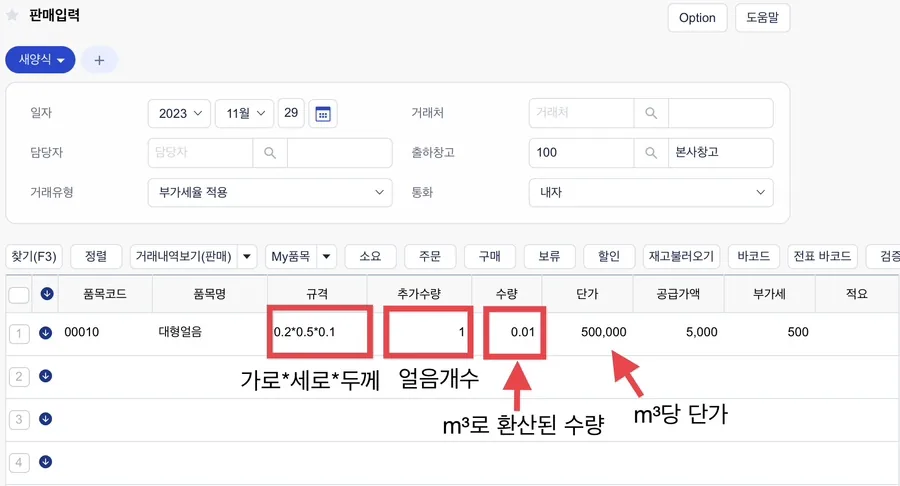
Task: Open the calendar date picker icon
Action: tap(323, 113)
